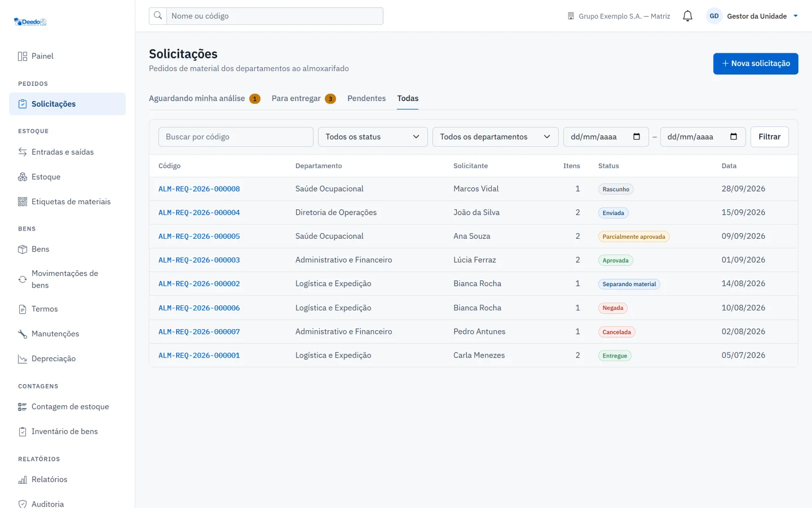
Task: Click the Termos document icon
Action: [x=22, y=309]
